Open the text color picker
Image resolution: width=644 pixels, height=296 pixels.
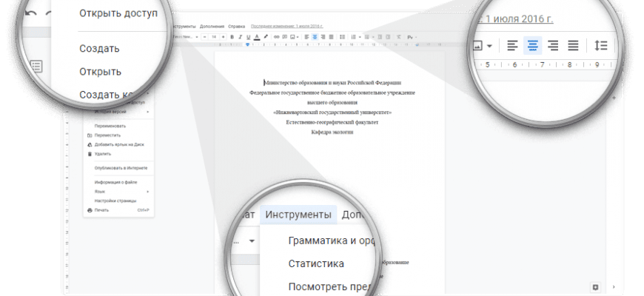[257, 37]
